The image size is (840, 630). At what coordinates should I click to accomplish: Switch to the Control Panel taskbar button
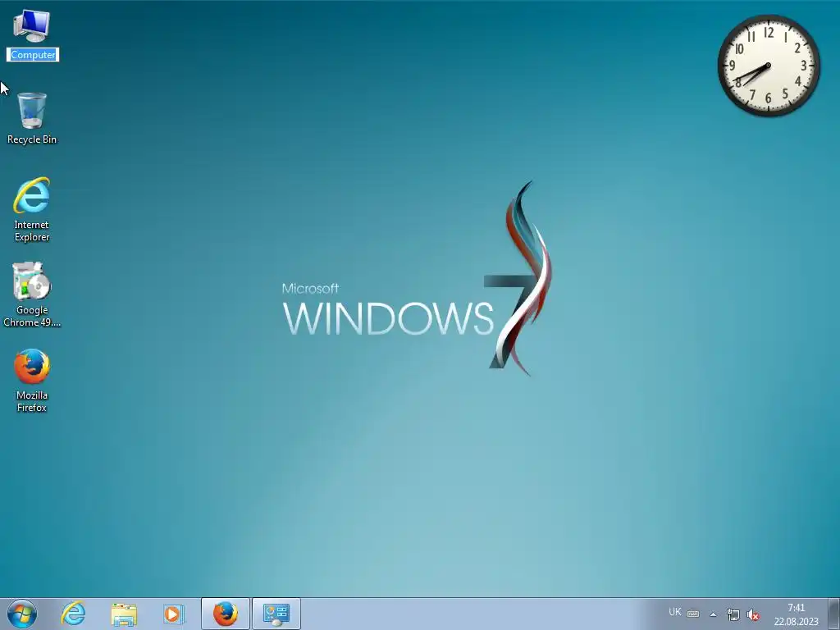[x=276, y=614]
